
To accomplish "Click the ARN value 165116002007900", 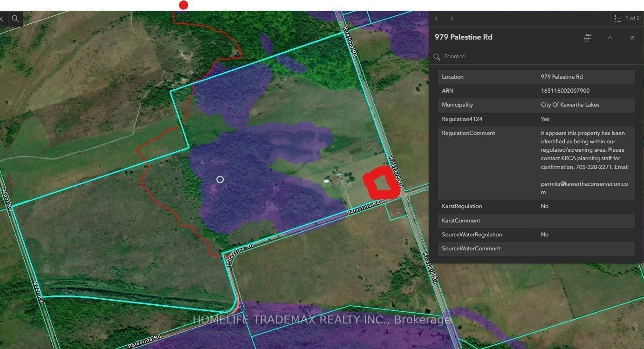I will pyautogui.click(x=565, y=91).
